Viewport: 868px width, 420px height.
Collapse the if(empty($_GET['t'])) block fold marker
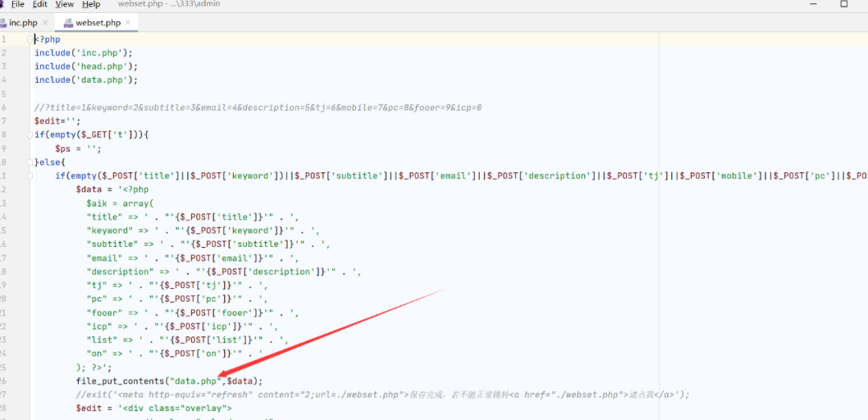30,134
